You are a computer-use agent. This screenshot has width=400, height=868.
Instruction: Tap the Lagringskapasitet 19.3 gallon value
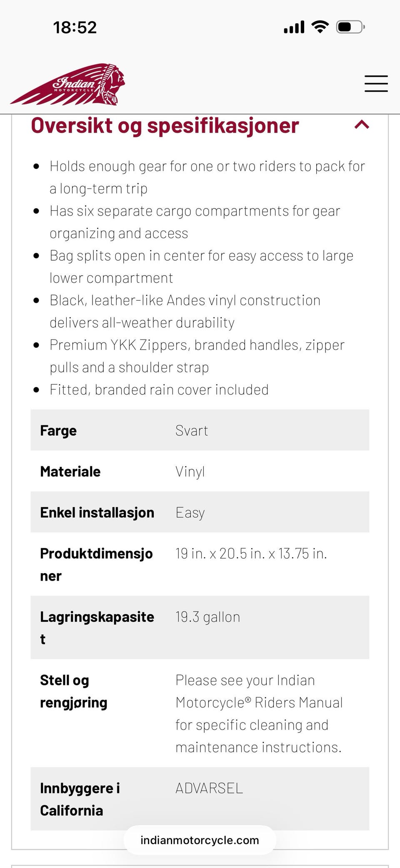(207, 617)
